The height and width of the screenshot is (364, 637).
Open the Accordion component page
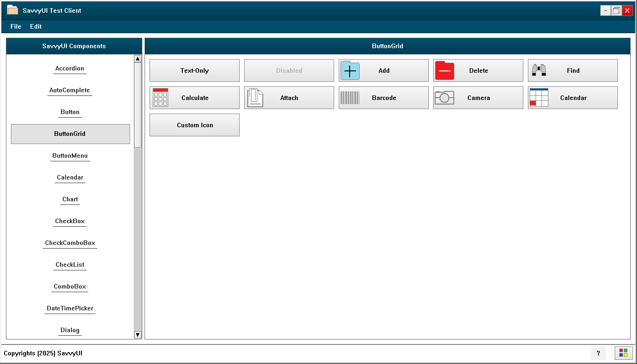coord(70,68)
